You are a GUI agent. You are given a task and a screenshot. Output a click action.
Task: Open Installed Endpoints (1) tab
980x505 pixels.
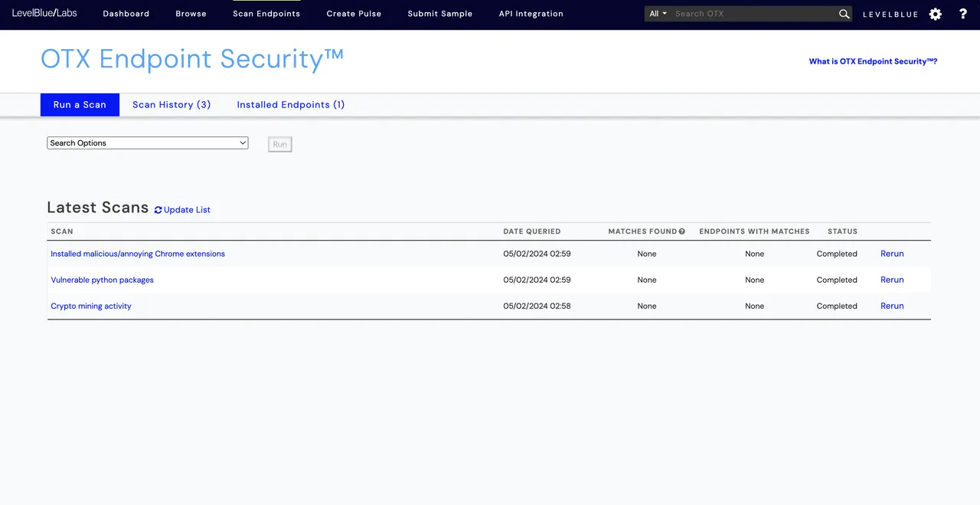pyautogui.click(x=291, y=105)
